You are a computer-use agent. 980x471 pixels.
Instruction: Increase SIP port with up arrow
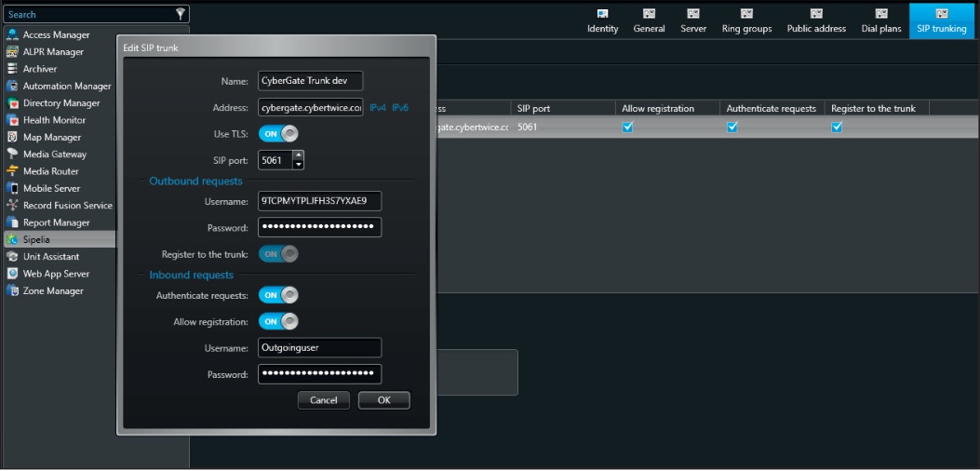(x=298, y=155)
